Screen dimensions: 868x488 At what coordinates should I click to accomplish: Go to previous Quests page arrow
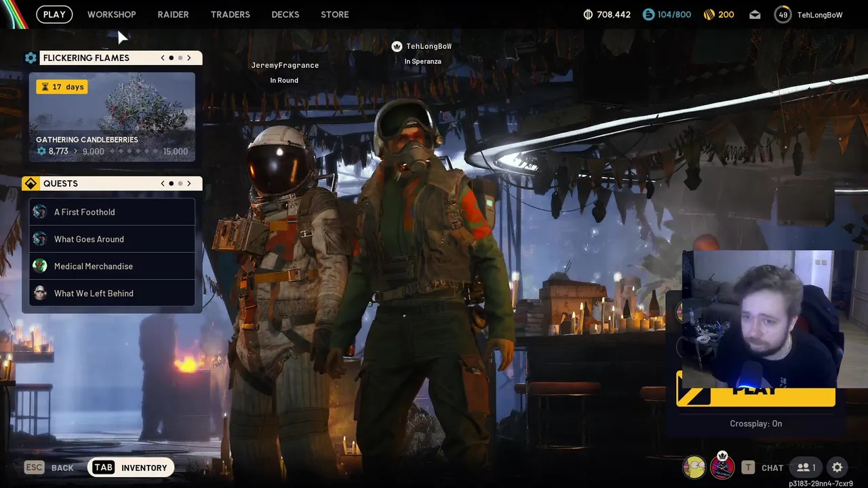point(163,184)
